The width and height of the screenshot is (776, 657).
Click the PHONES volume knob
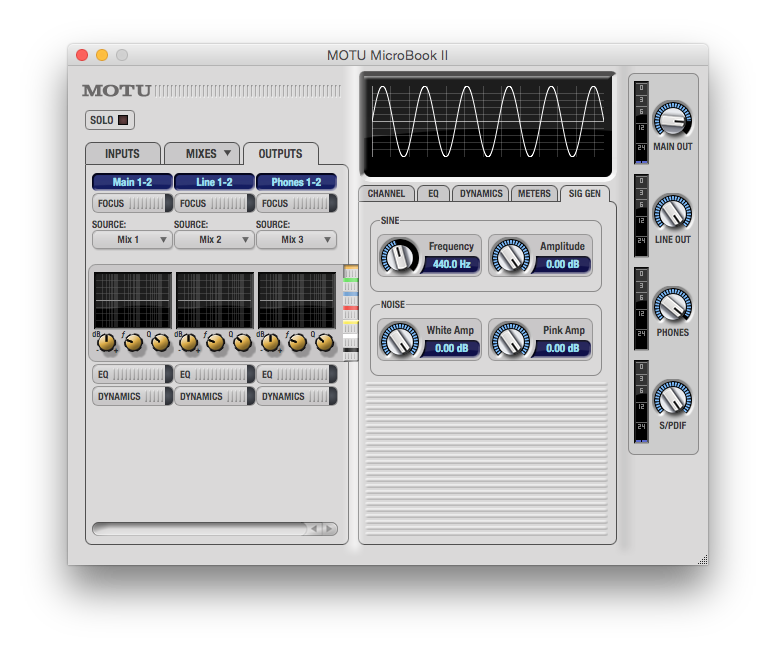tap(672, 305)
